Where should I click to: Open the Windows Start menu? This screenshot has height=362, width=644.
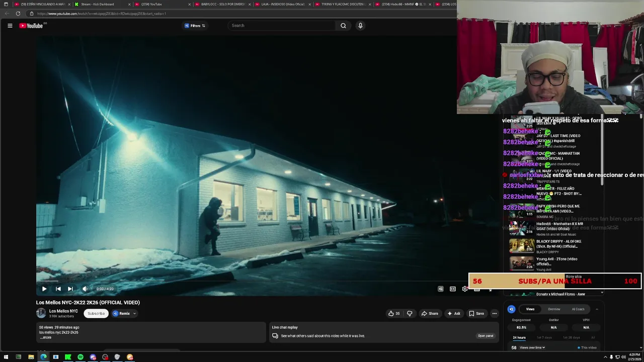click(6, 357)
